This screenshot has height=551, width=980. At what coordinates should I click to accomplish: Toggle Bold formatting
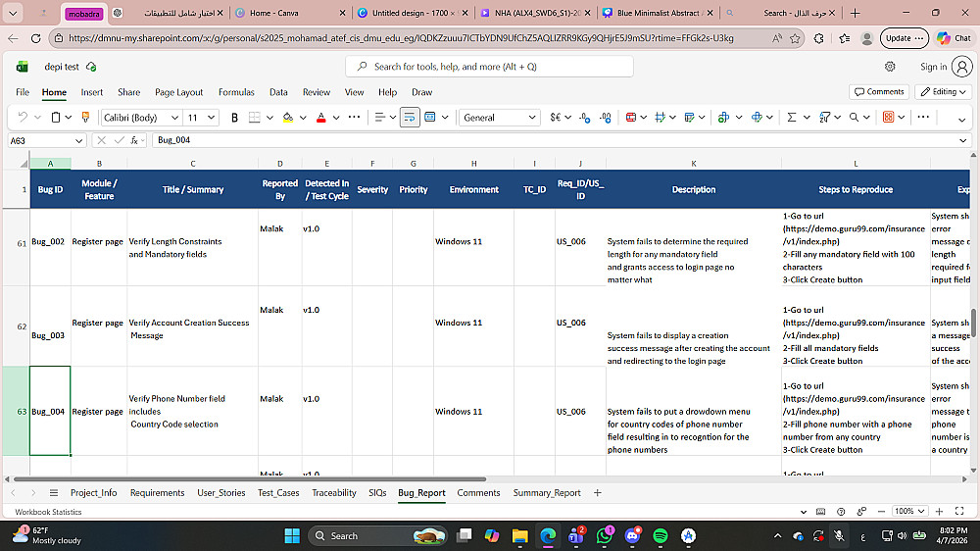pyautogui.click(x=234, y=117)
